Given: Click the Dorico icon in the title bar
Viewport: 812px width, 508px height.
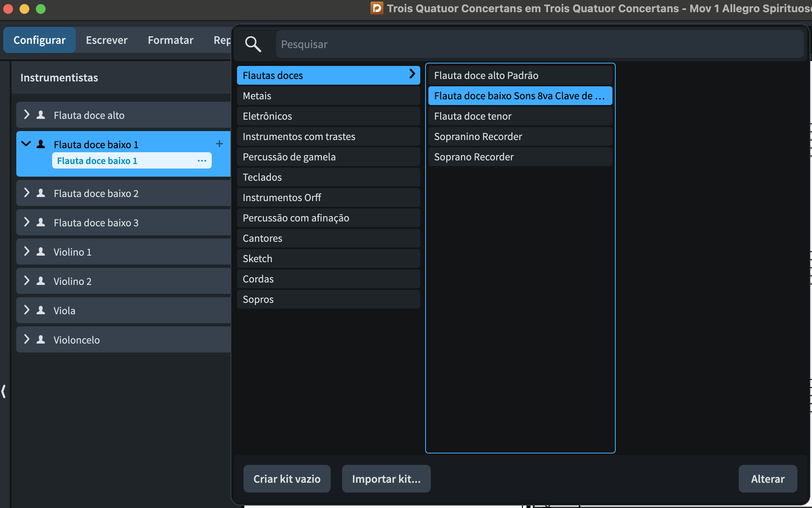Looking at the screenshot, I should point(377,8).
